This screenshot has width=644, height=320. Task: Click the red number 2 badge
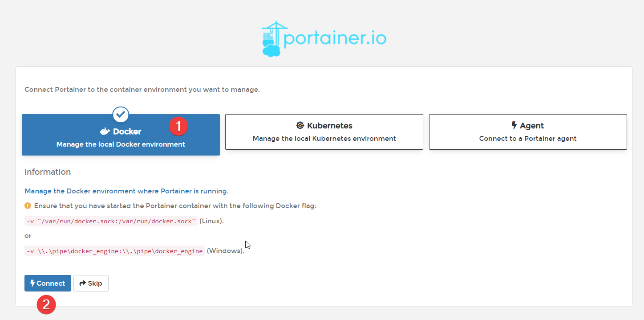tap(46, 305)
